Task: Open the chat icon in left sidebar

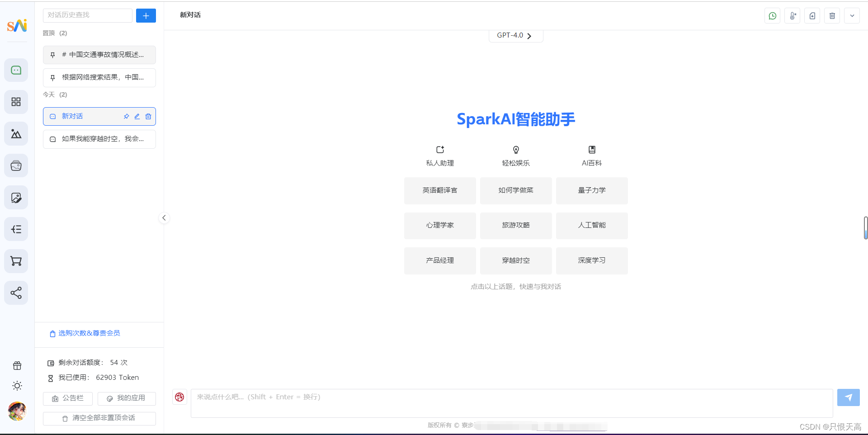Action: tap(16, 70)
